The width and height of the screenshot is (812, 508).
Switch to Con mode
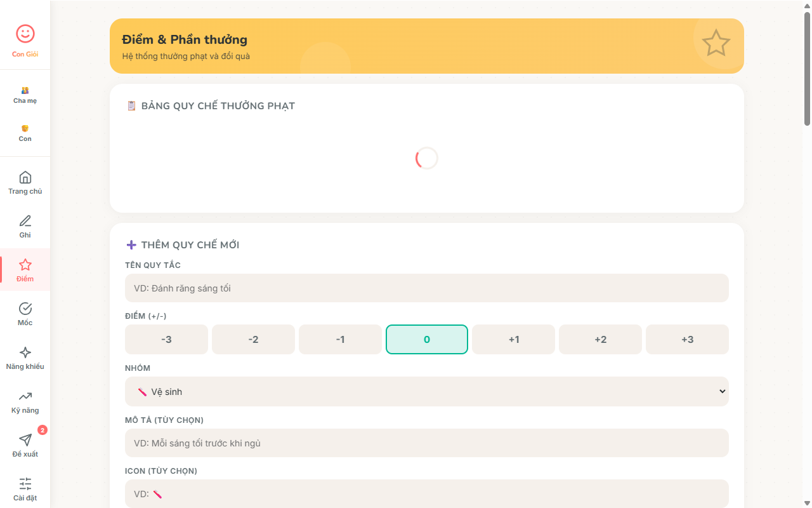[x=25, y=133]
